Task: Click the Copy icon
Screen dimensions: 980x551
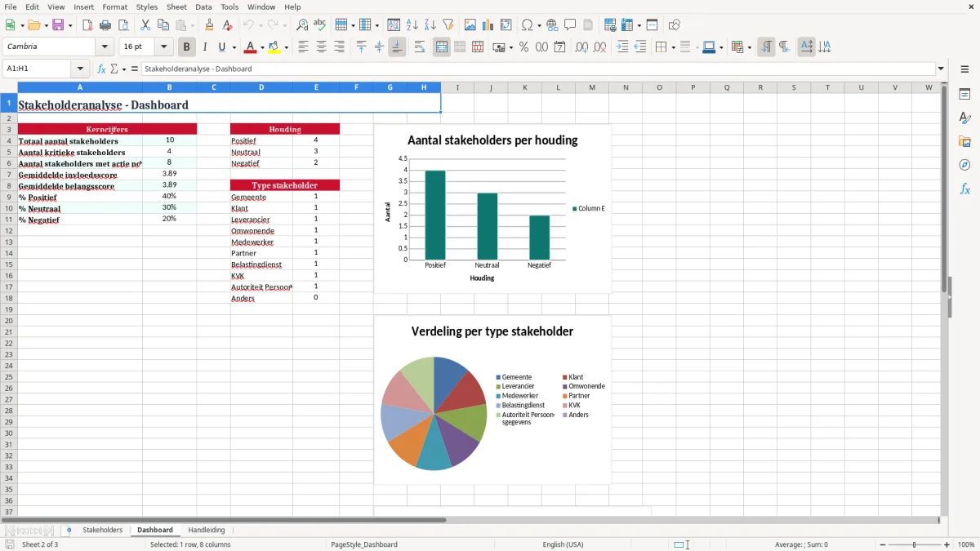Action: (163, 25)
